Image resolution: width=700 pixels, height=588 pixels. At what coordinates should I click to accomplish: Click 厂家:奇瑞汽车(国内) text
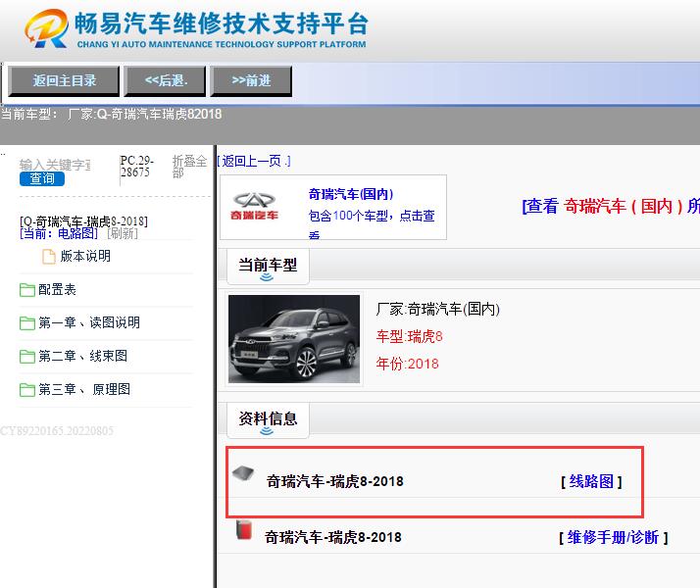click(437, 309)
